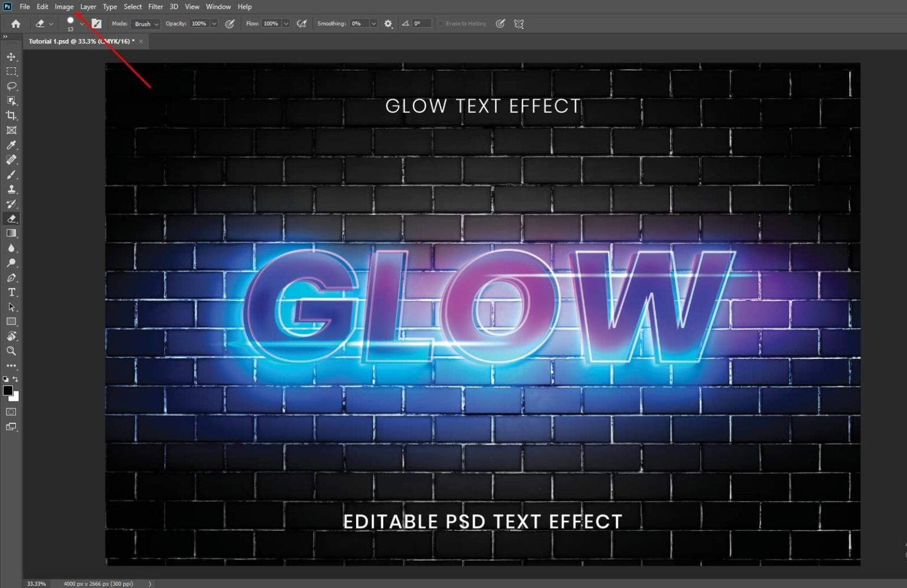Image resolution: width=907 pixels, height=588 pixels.
Task: Close the Tutorial 1.psd tab
Action: click(141, 41)
